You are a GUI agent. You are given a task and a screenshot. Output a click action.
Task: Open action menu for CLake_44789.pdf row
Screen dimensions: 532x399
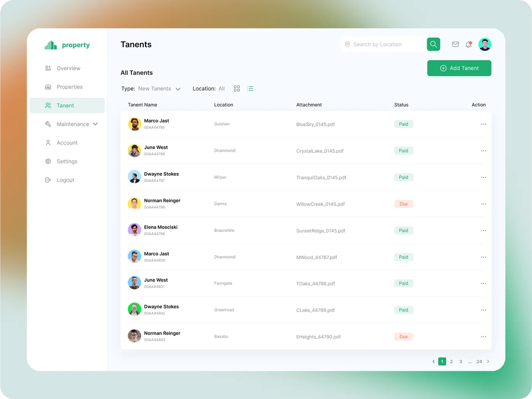point(483,310)
